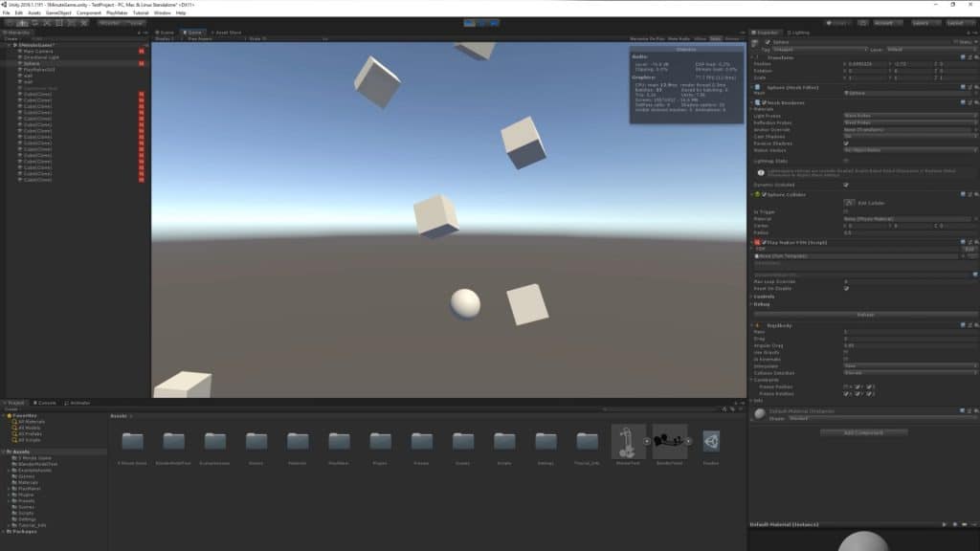Open the Layer dropdown in the Inspector
Image resolution: width=980 pixels, height=551 pixels.
(930, 50)
